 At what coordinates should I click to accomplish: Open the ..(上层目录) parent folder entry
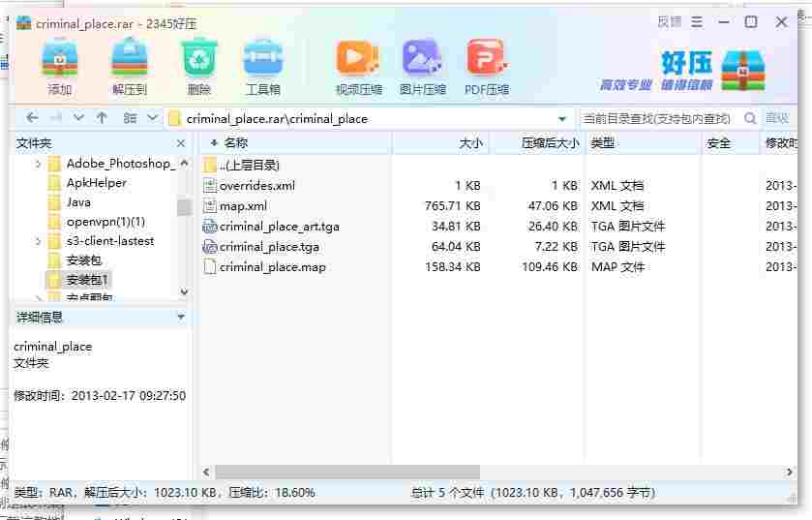(250, 166)
